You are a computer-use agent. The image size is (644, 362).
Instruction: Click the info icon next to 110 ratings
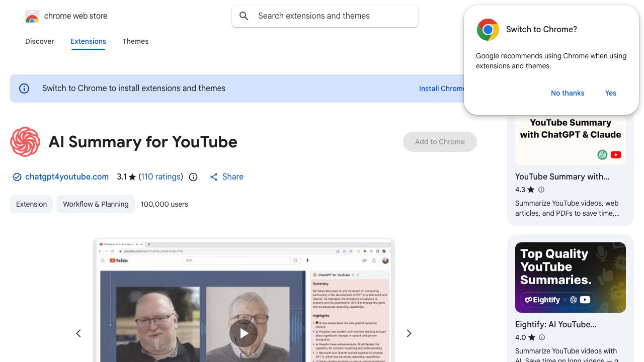click(193, 177)
